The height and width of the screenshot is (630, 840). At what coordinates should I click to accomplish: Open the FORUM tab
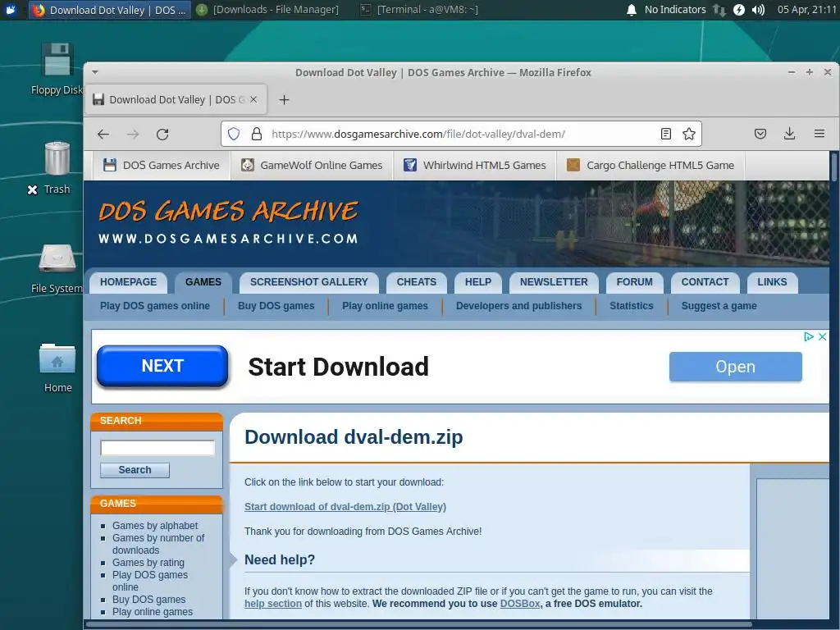coord(635,282)
